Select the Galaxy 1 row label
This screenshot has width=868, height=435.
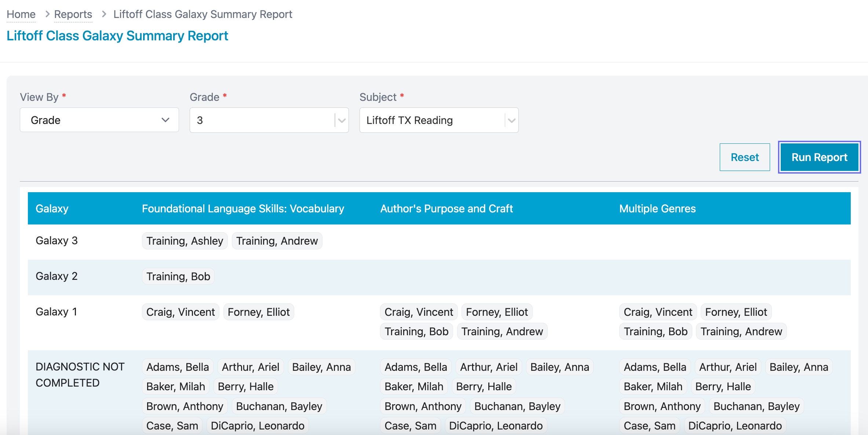coord(56,312)
